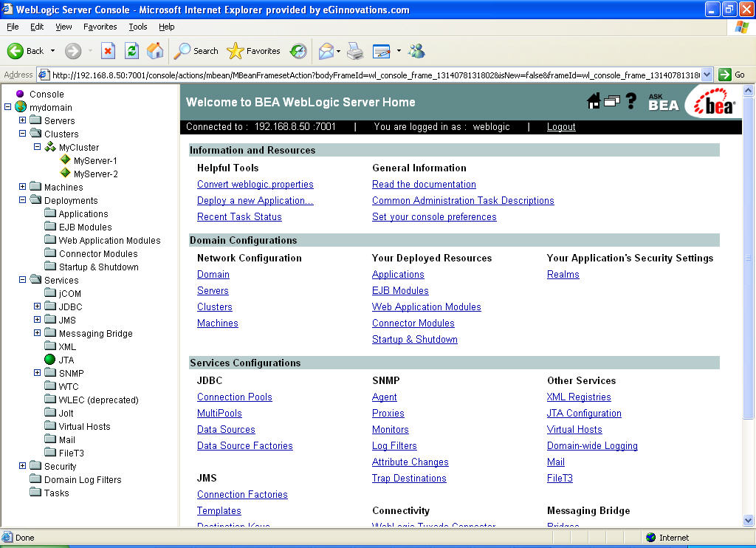The image size is (756, 548).
Task: Open Convert weblogic.properties link
Action: [x=255, y=185]
